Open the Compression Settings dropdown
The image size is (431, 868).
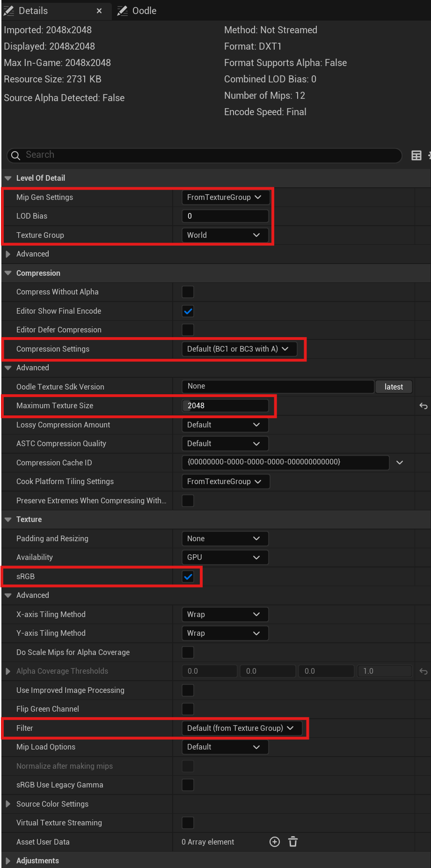click(239, 349)
